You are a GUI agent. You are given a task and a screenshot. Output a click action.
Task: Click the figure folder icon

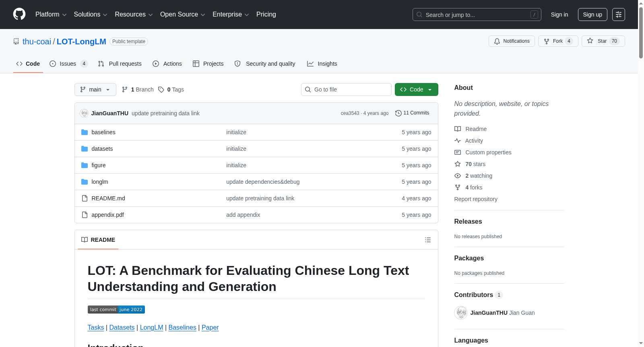coord(85,165)
